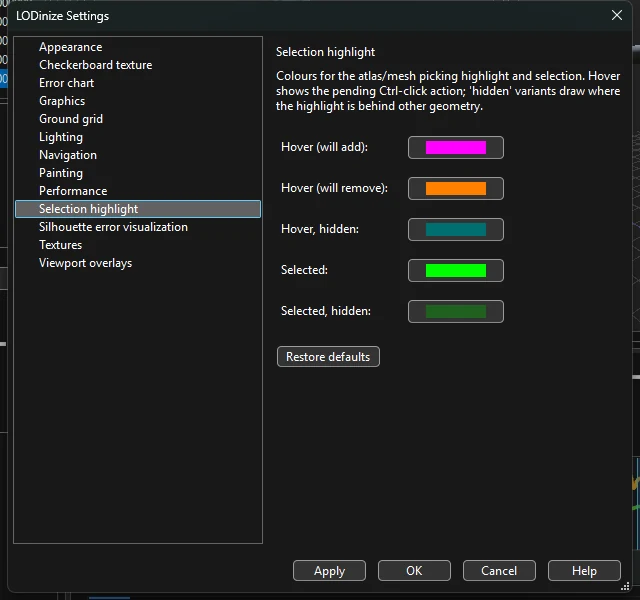Click the dialog resize grip corner
This screenshot has height=600, width=640.
coord(625,587)
